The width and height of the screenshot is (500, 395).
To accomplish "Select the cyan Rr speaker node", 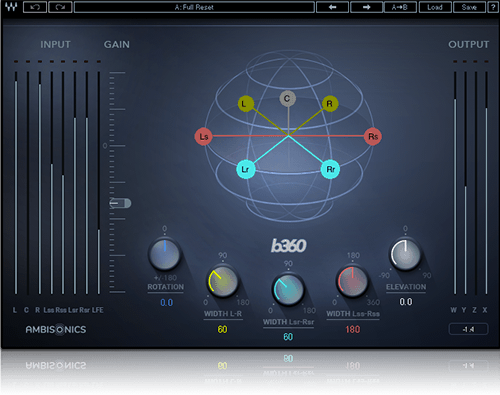I will pos(330,169).
